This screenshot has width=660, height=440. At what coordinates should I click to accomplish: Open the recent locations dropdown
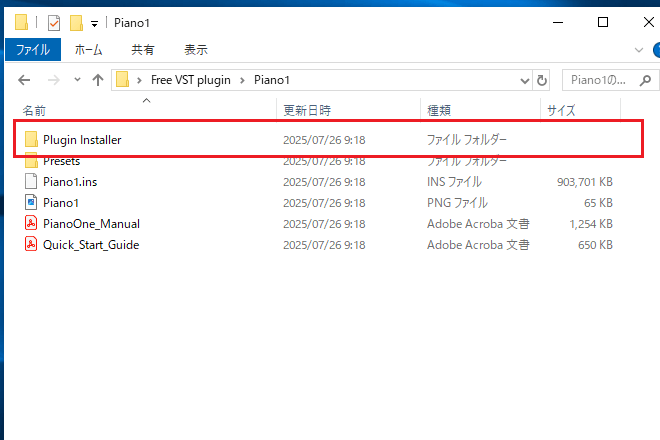tap(77, 79)
